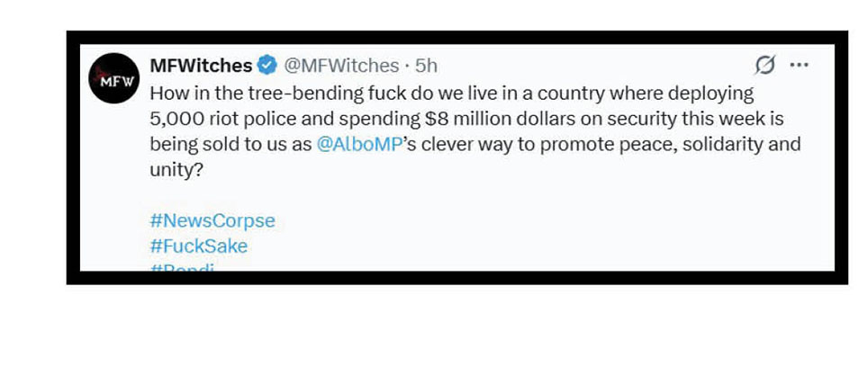This screenshot has height=367, width=868.
Task: Open the MFW profile avatar
Action: pyautogui.click(x=113, y=78)
